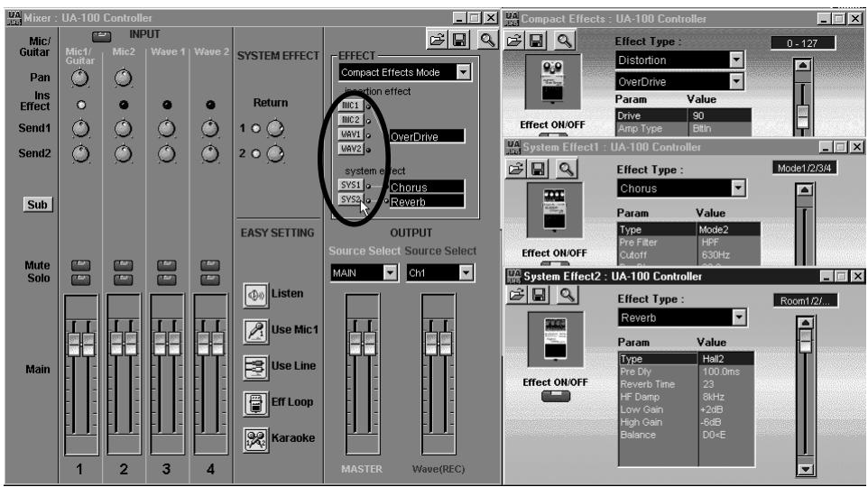Open MAIN source select dropdown
868x487 pixels.
click(x=391, y=273)
